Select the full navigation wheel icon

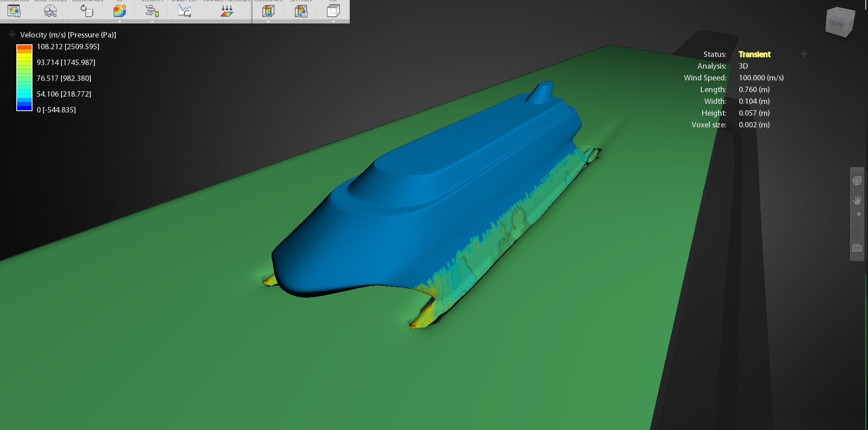point(857,181)
